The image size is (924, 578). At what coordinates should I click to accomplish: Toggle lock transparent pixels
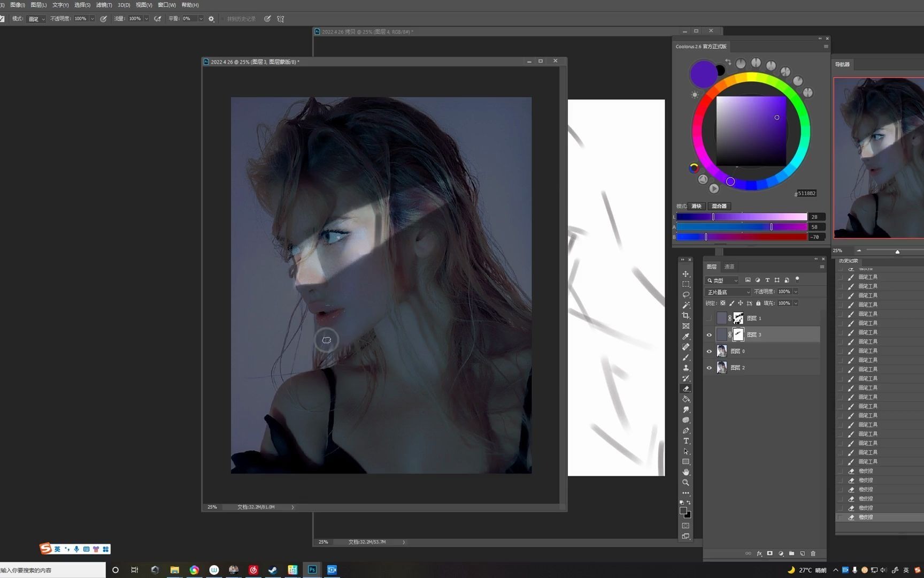pos(723,303)
